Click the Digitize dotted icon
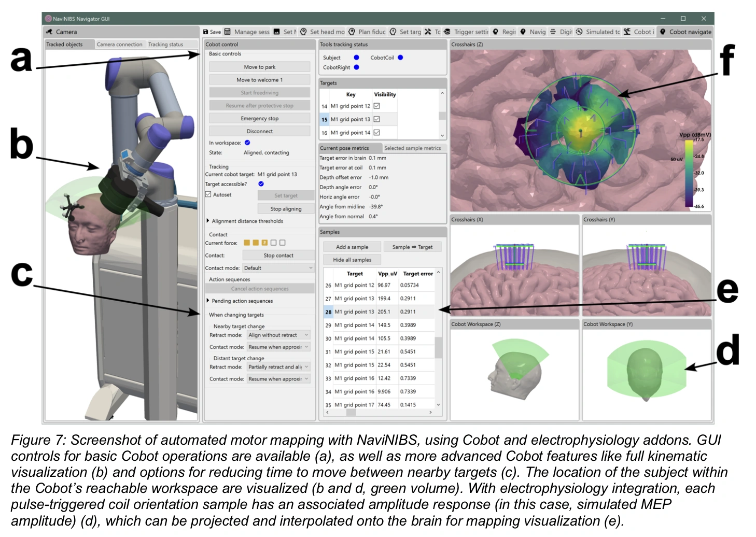This screenshot has width=756, height=537. [553, 32]
